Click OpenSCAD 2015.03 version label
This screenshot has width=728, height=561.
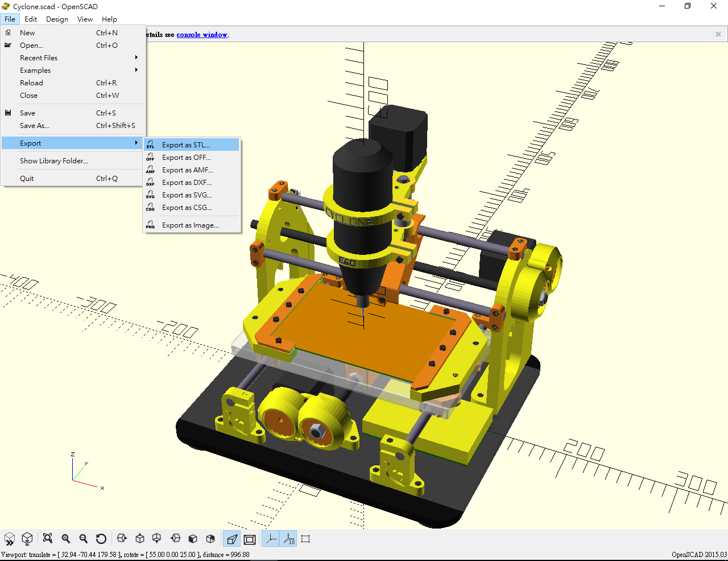(699, 554)
